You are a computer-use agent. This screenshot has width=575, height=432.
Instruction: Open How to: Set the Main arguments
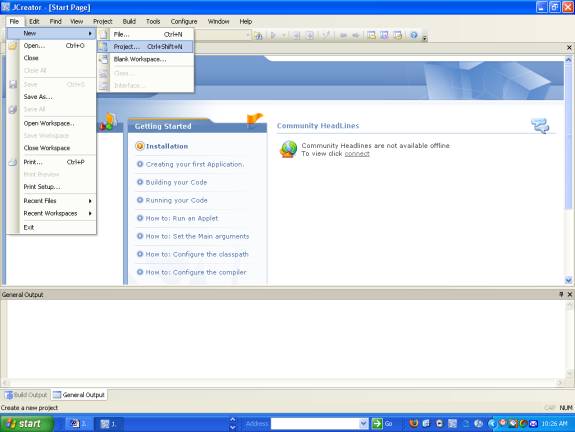pos(197,236)
